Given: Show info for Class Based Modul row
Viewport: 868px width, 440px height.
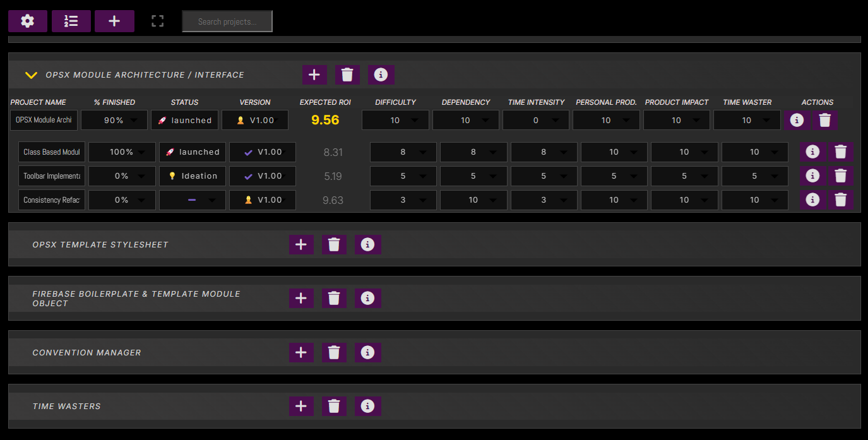Looking at the screenshot, I should [813, 152].
